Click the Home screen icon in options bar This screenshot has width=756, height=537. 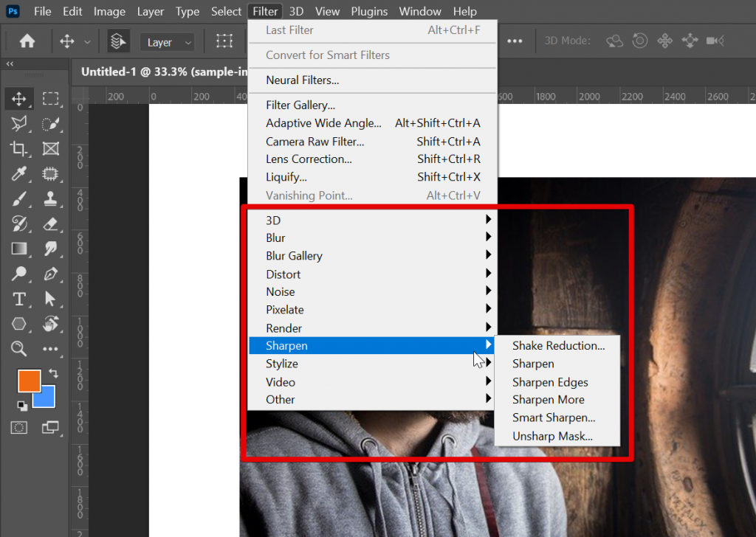(27, 41)
